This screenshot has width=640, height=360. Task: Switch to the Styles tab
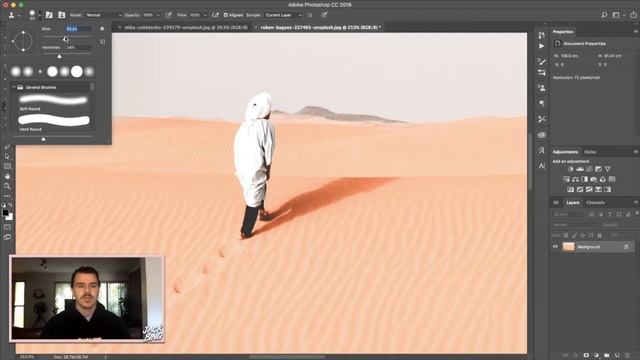(x=590, y=152)
